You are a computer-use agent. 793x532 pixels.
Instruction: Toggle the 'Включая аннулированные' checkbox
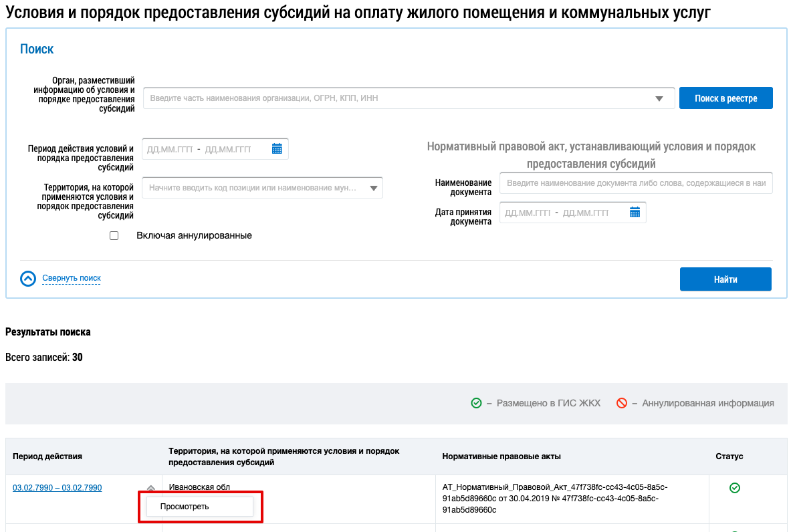(x=114, y=235)
